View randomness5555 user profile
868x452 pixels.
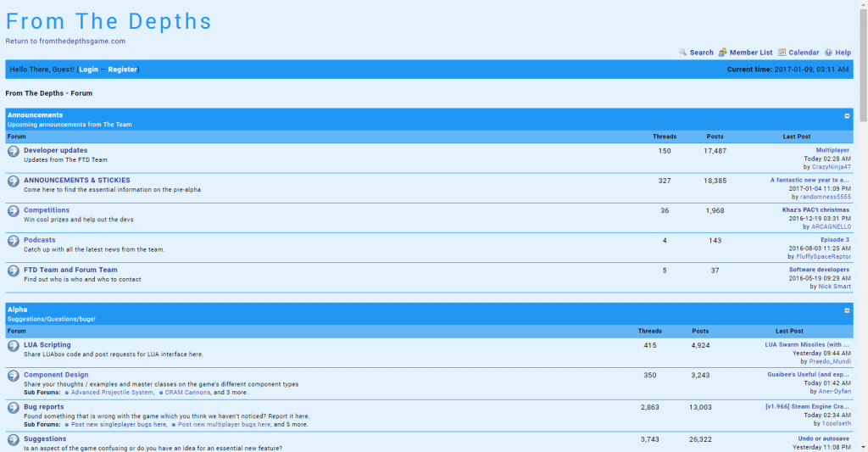826,197
